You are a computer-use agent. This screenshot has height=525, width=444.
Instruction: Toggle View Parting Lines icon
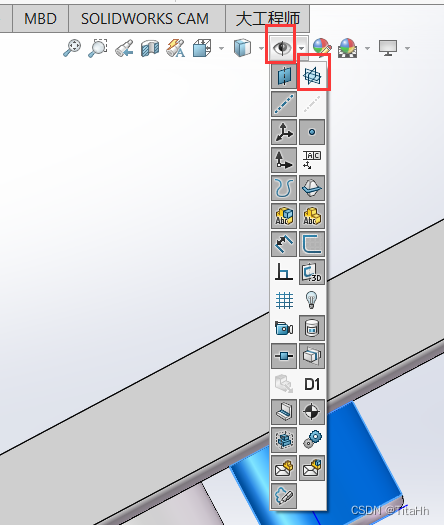[312, 188]
